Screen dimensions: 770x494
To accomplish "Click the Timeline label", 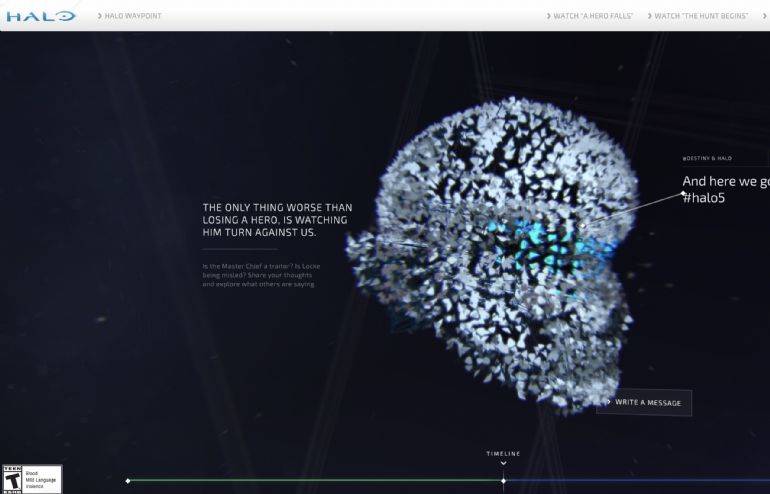I will (503, 454).
